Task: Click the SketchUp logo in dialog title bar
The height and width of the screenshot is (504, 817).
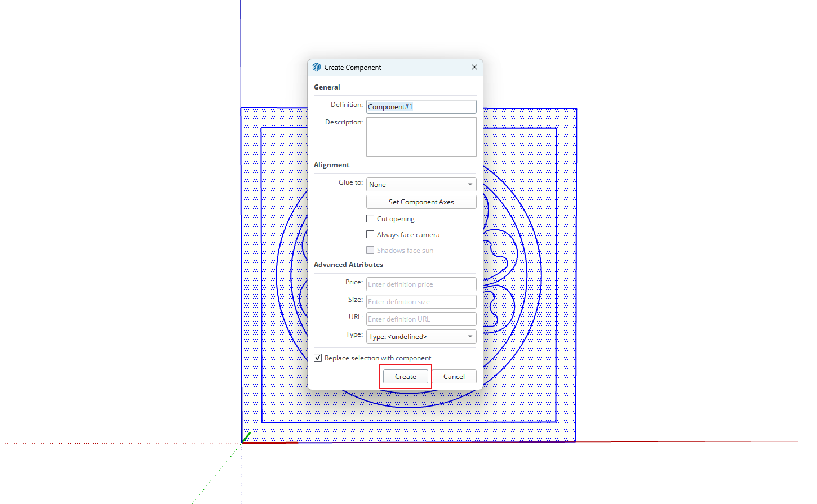Action: click(317, 67)
